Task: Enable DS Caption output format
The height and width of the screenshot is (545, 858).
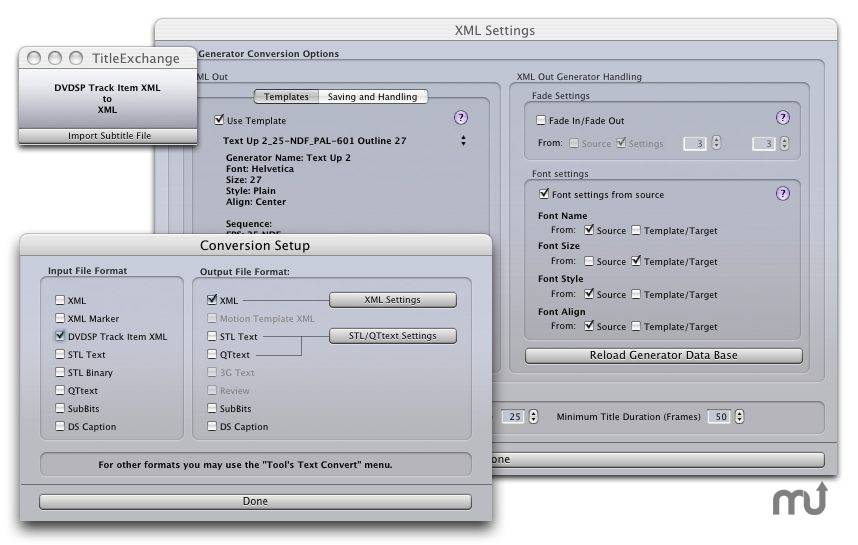Action: click(x=212, y=426)
